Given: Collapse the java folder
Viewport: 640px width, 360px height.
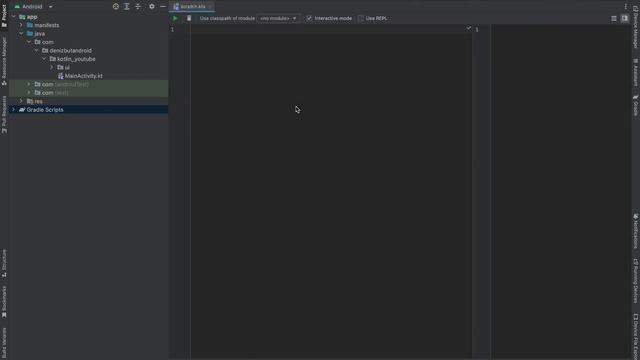Looking at the screenshot, I should tap(21, 34).
